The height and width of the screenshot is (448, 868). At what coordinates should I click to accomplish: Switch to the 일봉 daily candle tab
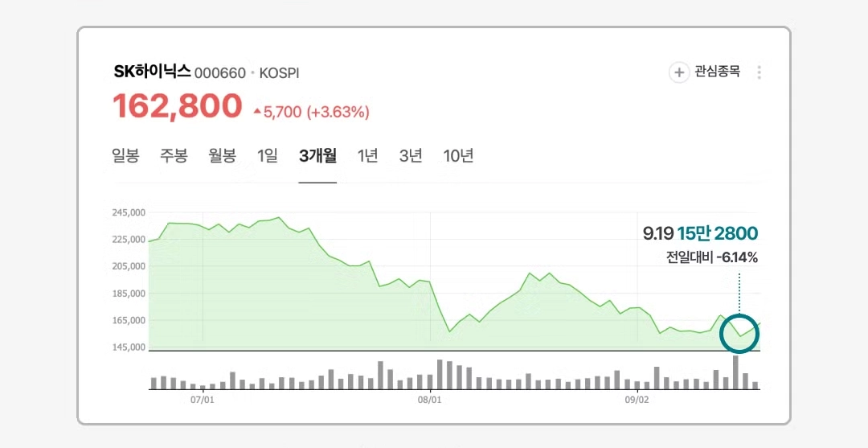(x=125, y=156)
